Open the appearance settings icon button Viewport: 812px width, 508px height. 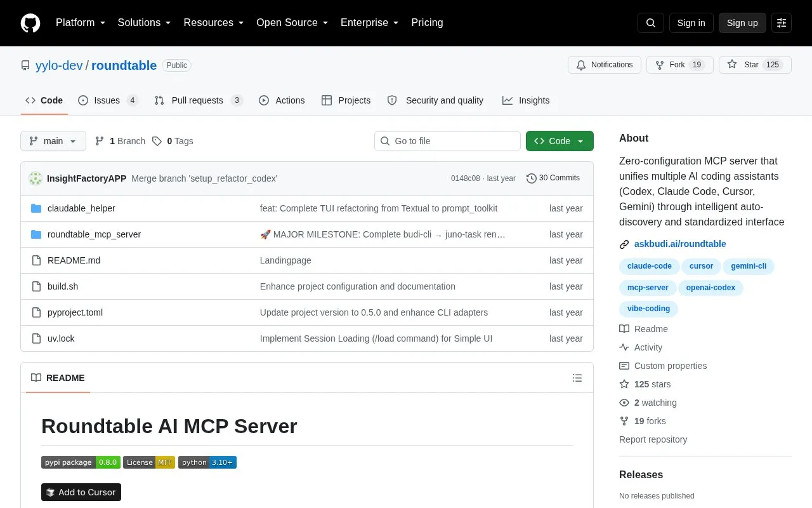[782, 23]
